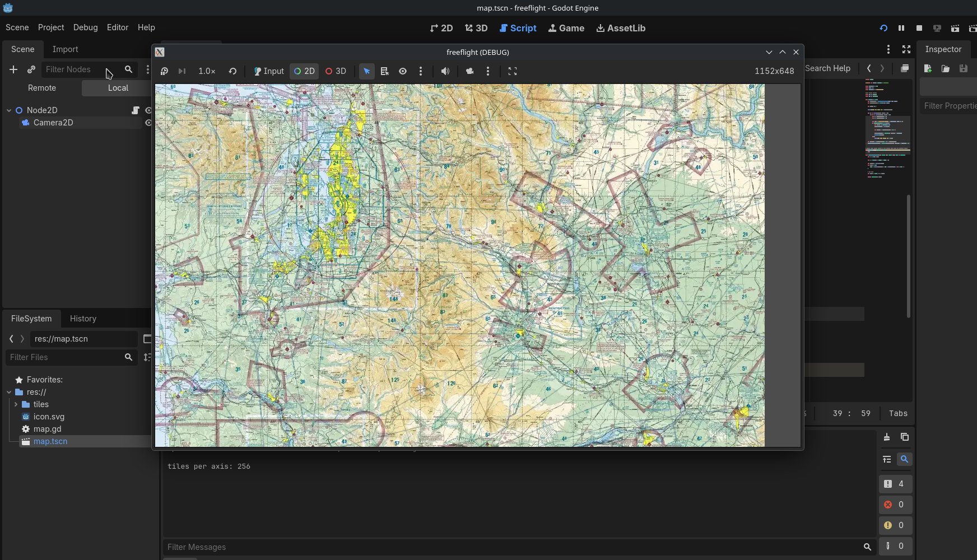Screen dimensions: 977x560
Task: Collapse the res:// root folder
Action: coord(9,392)
